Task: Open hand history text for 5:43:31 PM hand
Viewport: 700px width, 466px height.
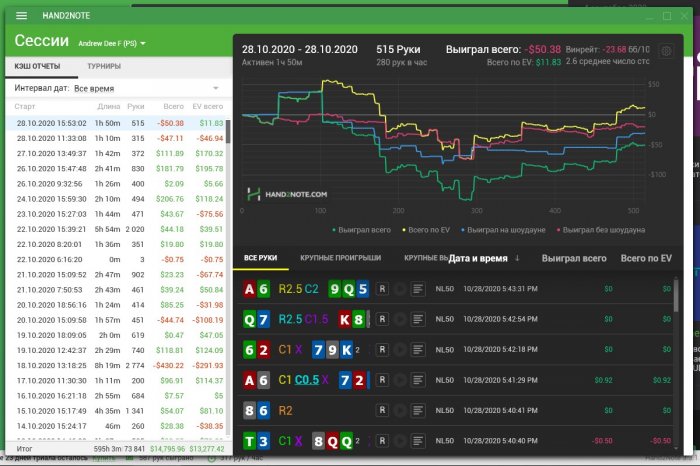Action: click(418, 289)
